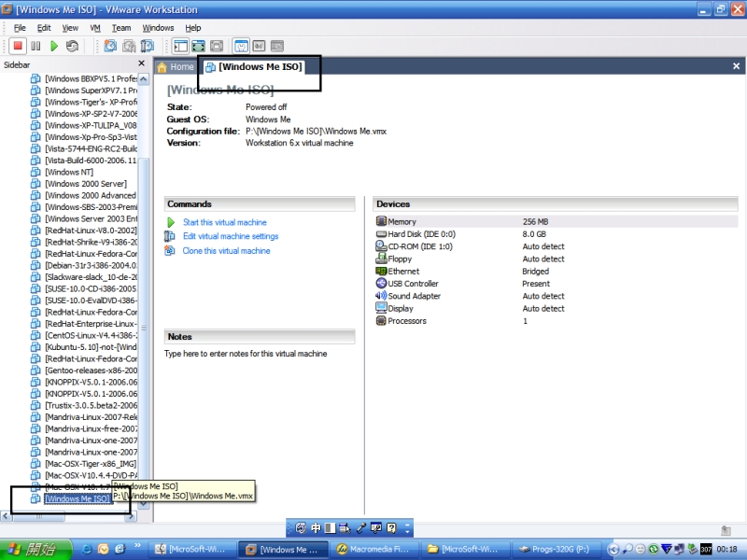
Task: Click Start this virtual machine link
Action: point(224,222)
